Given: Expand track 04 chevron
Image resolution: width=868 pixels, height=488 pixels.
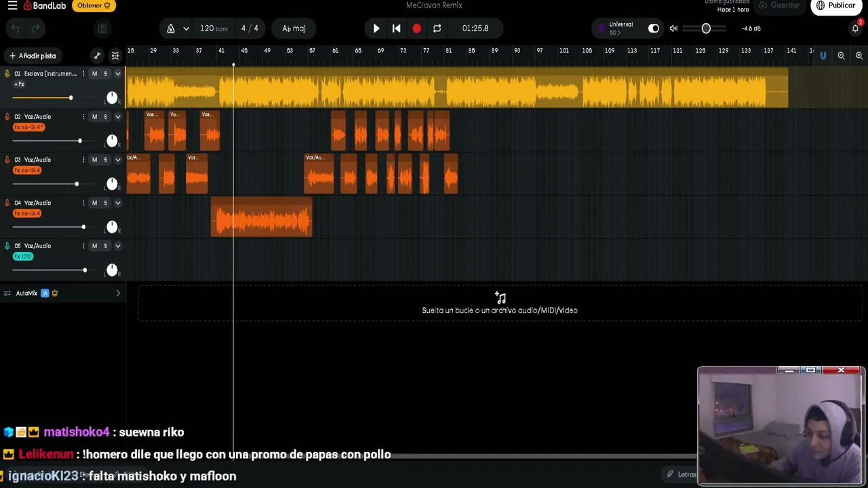Looking at the screenshot, I should pos(117,203).
